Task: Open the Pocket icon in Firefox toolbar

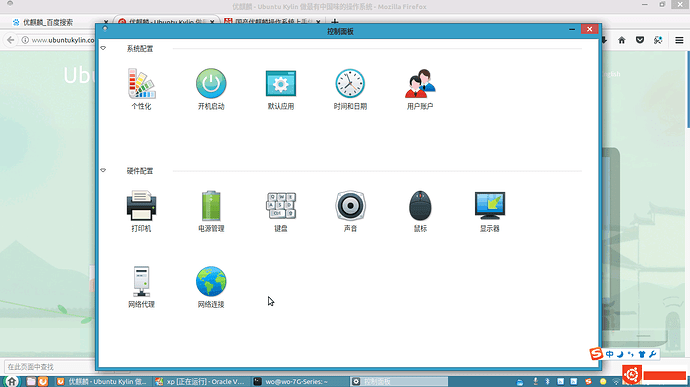Action: [x=640, y=40]
